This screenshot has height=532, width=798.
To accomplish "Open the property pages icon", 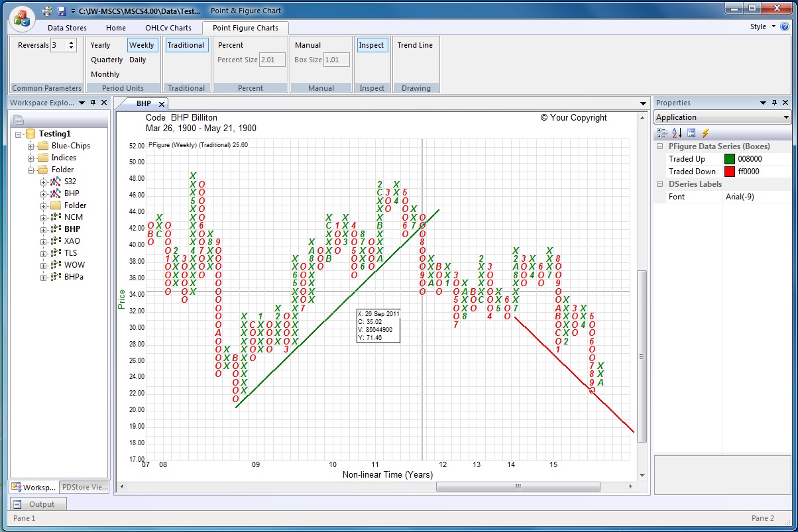I will [x=691, y=133].
